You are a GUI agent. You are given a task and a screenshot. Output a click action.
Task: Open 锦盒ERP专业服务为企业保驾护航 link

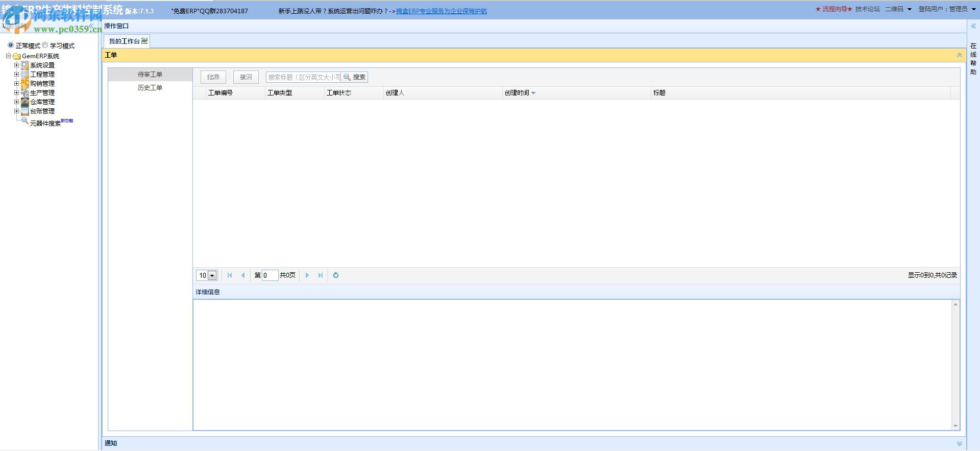[x=442, y=11]
